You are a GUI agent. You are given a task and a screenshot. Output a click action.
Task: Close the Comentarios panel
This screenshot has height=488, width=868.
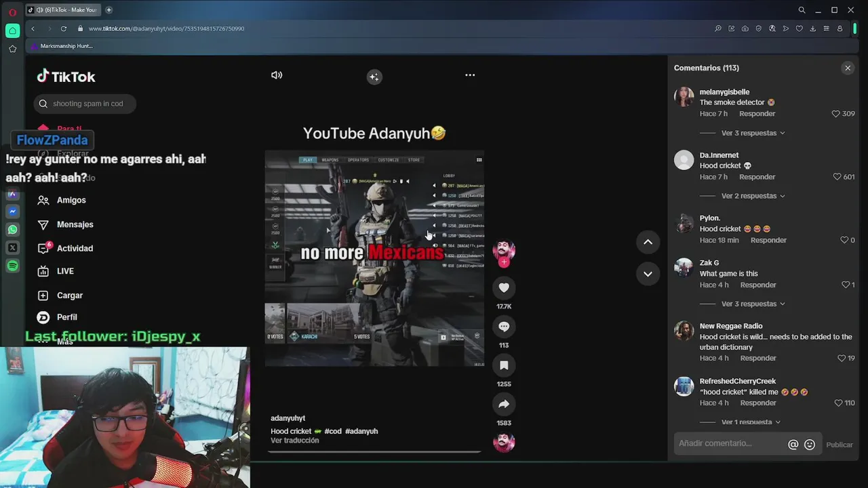848,68
